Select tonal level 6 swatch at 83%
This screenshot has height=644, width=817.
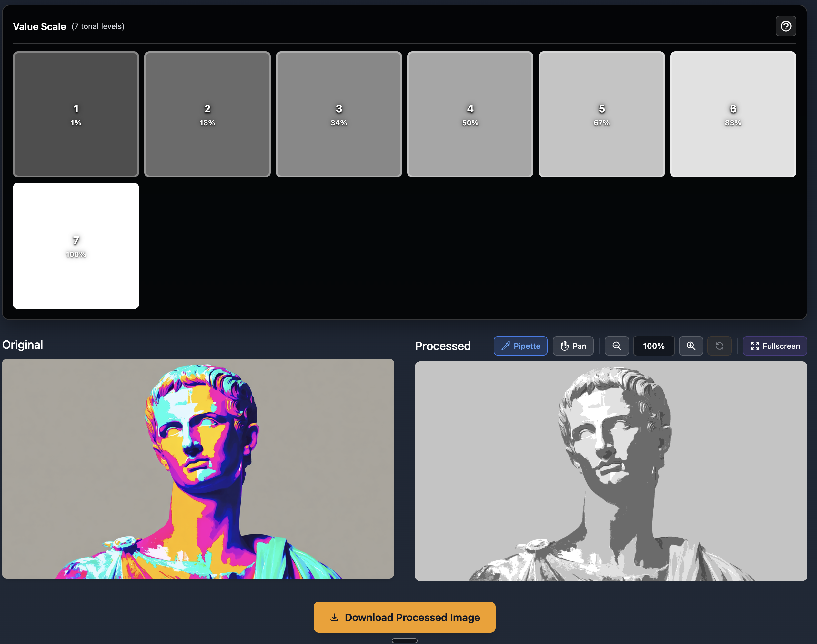point(733,114)
